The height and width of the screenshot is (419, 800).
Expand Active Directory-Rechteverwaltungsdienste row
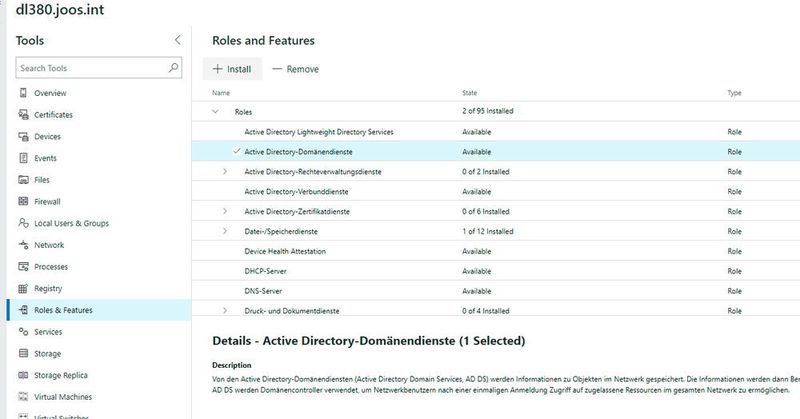(x=225, y=171)
